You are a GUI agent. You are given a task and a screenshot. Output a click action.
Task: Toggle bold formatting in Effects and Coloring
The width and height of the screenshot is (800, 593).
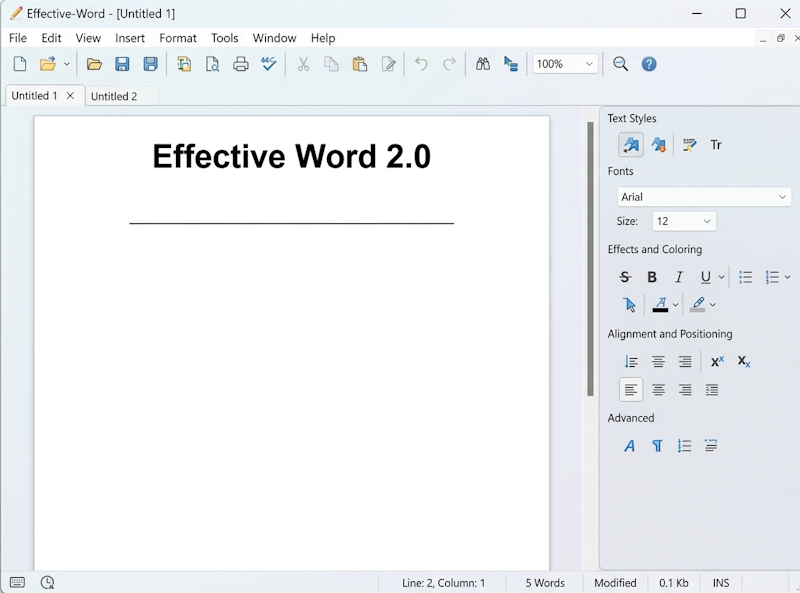tap(652, 277)
